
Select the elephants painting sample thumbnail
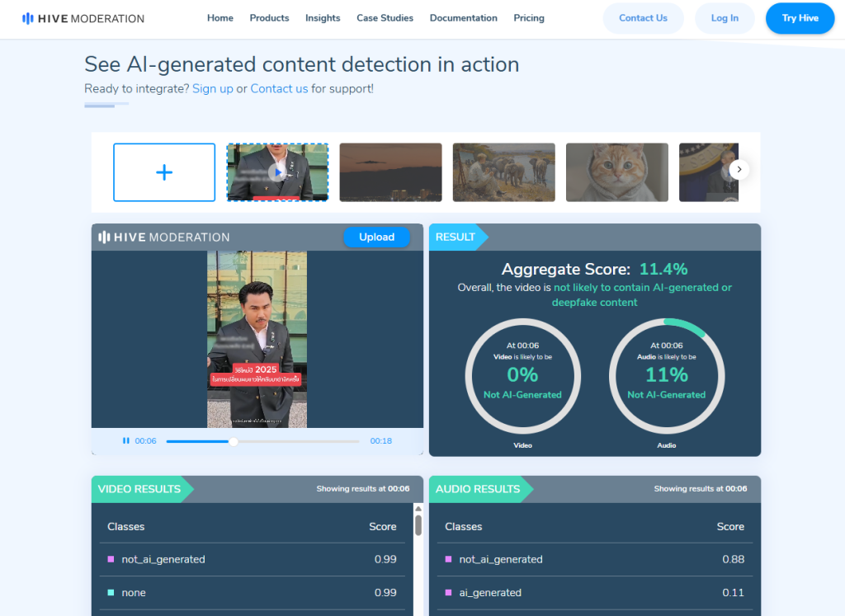click(x=503, y=172)
